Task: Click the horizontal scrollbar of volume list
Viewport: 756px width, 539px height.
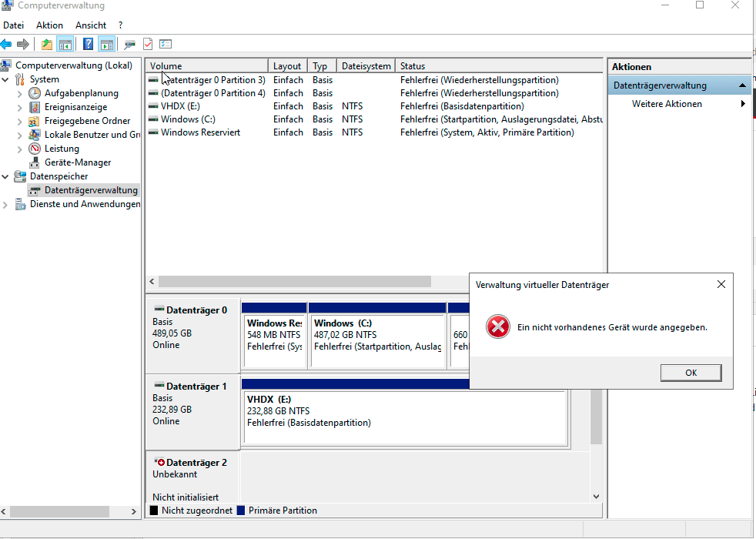Action: [295, 281]
